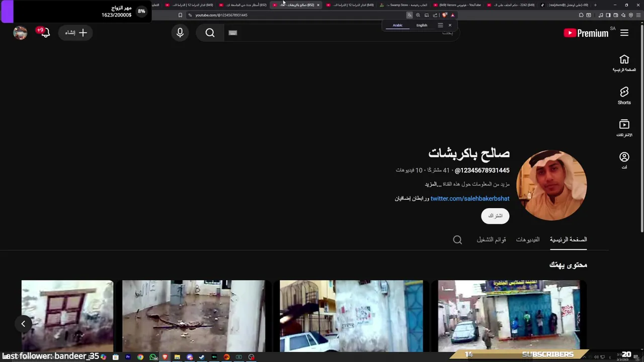Open notifications bell with 9+ badge
This screenshot has width=644, height=362.
(x=45, y=33)
